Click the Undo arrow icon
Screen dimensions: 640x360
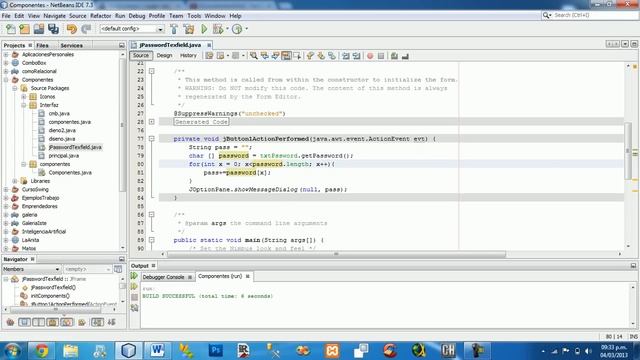72,29
